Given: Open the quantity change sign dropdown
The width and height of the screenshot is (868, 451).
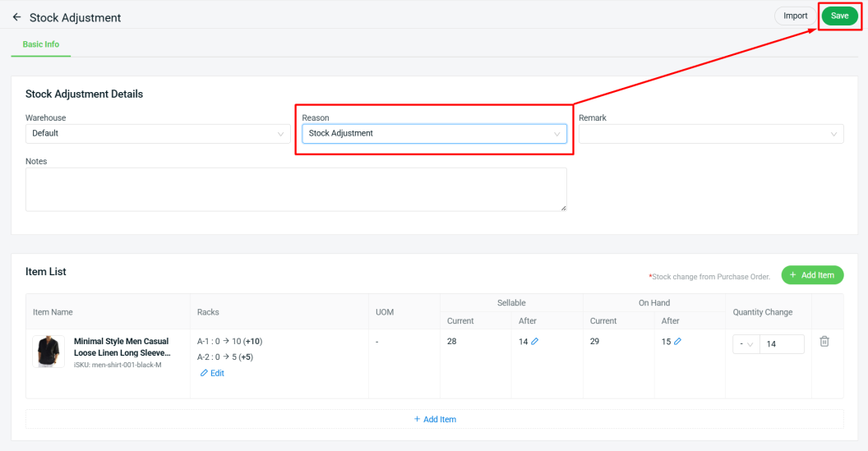Looking at the screenshot, I should (746, 344).
